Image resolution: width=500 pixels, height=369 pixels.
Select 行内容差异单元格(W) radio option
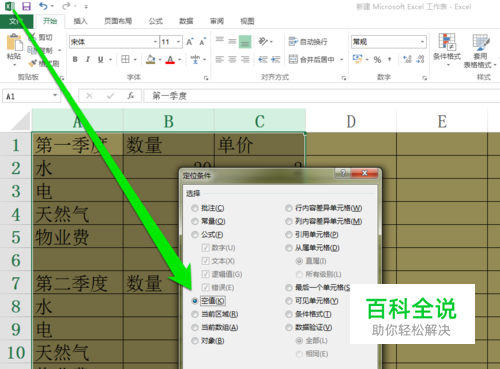pyautogui.click(x=289, y=208)
